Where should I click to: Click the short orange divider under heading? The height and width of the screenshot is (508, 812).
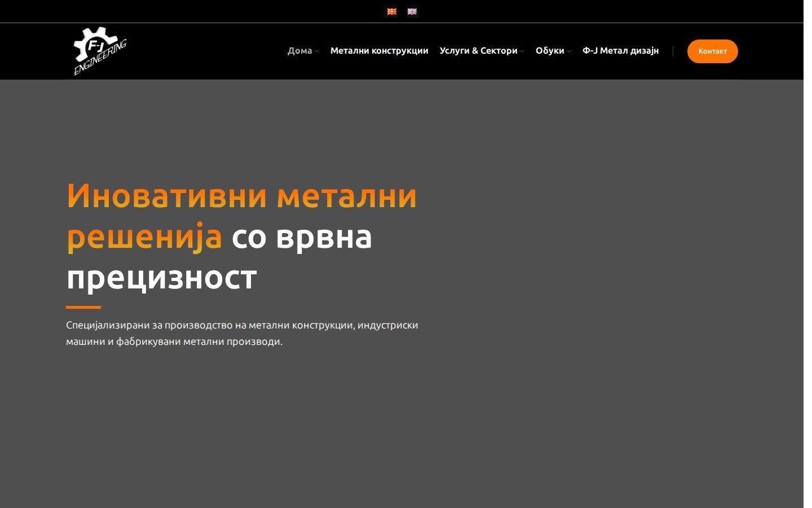[83, 308]
